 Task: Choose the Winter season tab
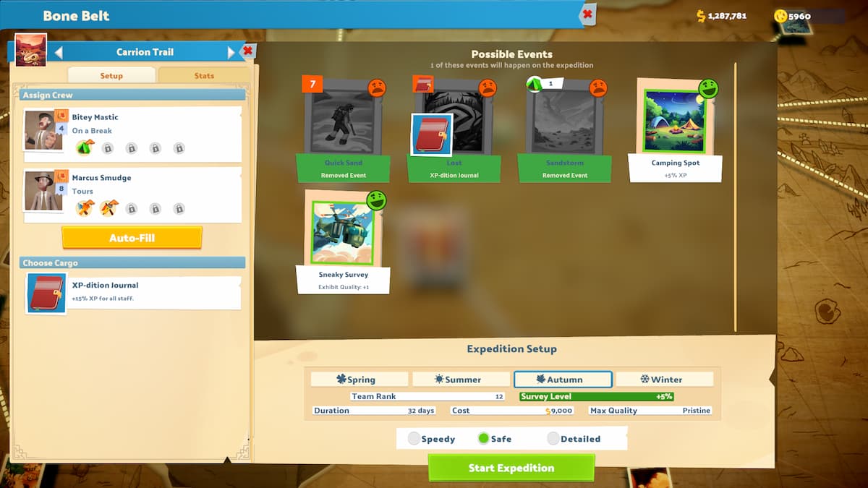pos(664,380)
